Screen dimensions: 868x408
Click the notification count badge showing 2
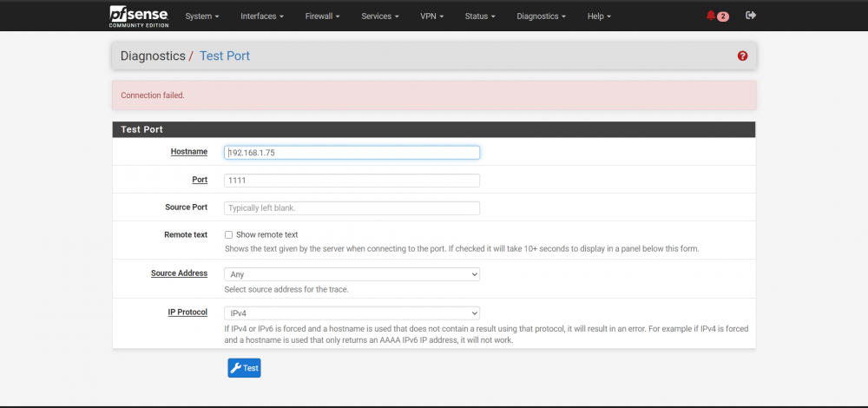coord(723,16)
